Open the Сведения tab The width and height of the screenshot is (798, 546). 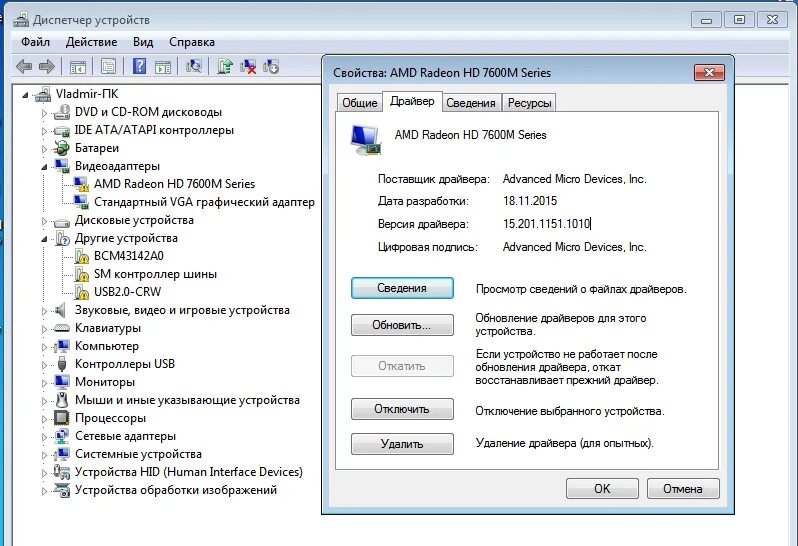tap(471, 103)
